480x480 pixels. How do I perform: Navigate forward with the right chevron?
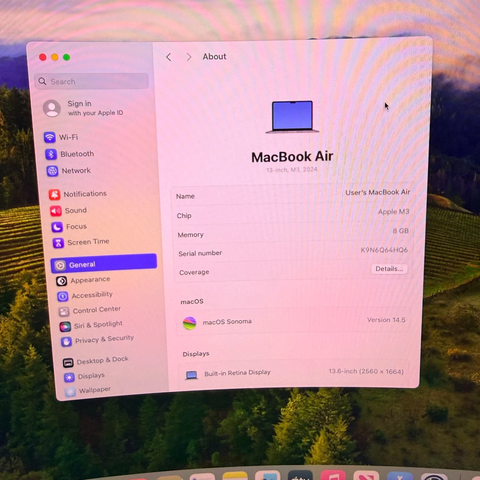[x=189, y=57]
